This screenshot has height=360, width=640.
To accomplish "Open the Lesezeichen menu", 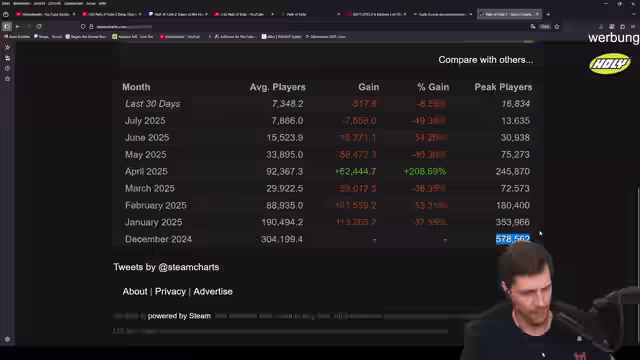I will tap(73, 3).
